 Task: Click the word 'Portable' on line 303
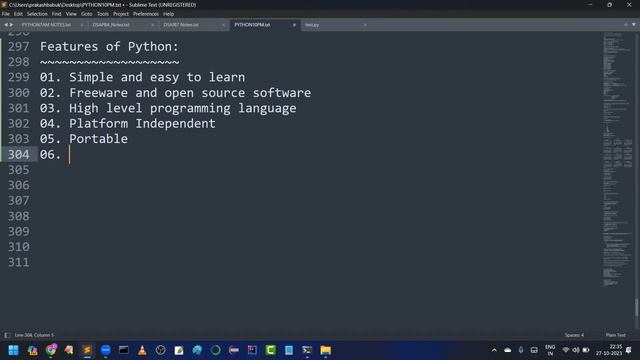[98, 139]
